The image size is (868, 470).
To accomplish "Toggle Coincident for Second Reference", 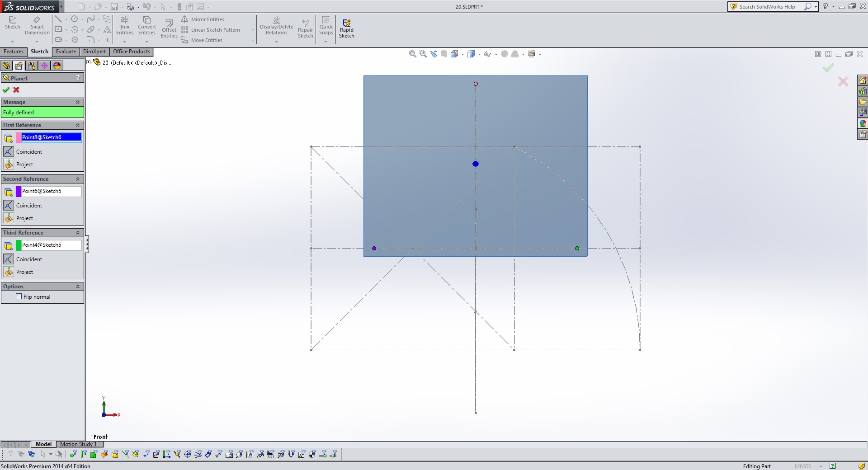I will click(x=9, y=205).
